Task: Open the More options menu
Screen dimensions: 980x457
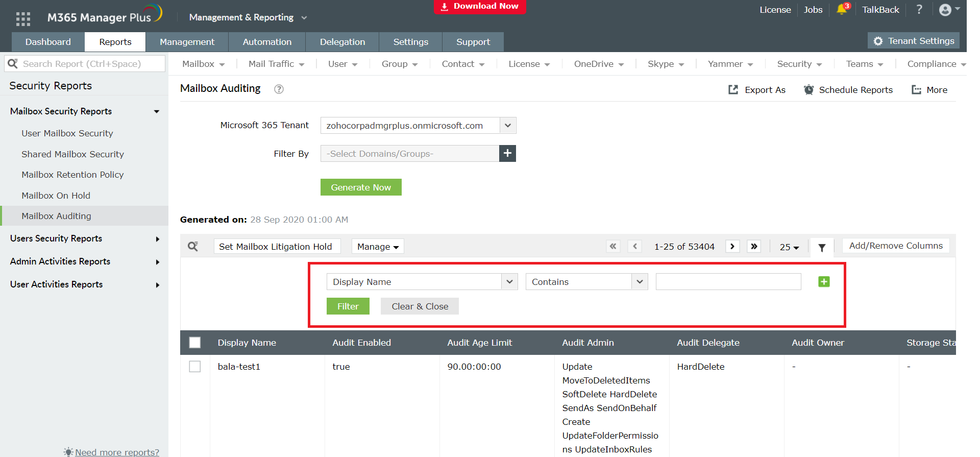Action: (929, 90)
